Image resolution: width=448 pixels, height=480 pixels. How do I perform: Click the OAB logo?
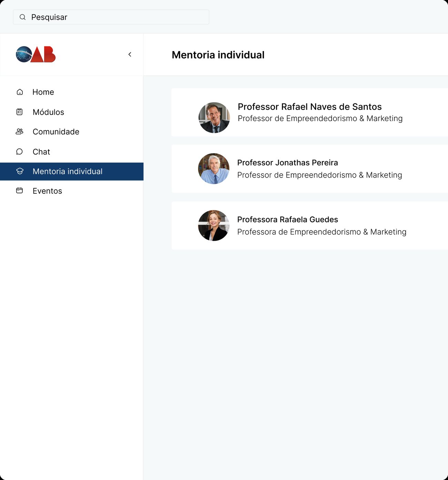tap(36, 54)
